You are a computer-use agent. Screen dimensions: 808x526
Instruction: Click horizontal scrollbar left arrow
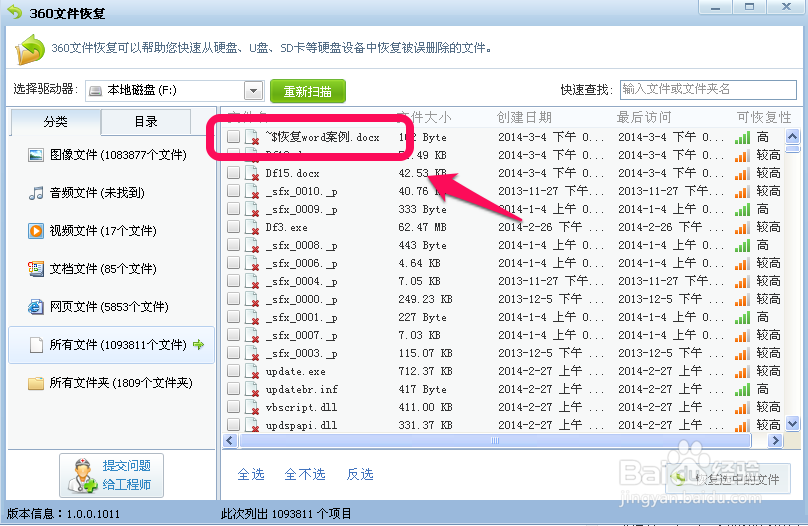point(230,441)
